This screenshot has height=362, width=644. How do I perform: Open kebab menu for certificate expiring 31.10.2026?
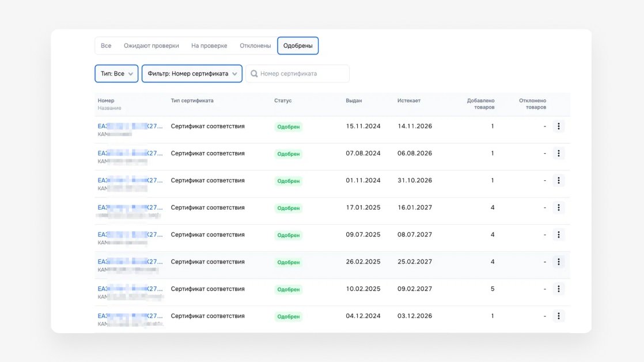coord(558,181)
